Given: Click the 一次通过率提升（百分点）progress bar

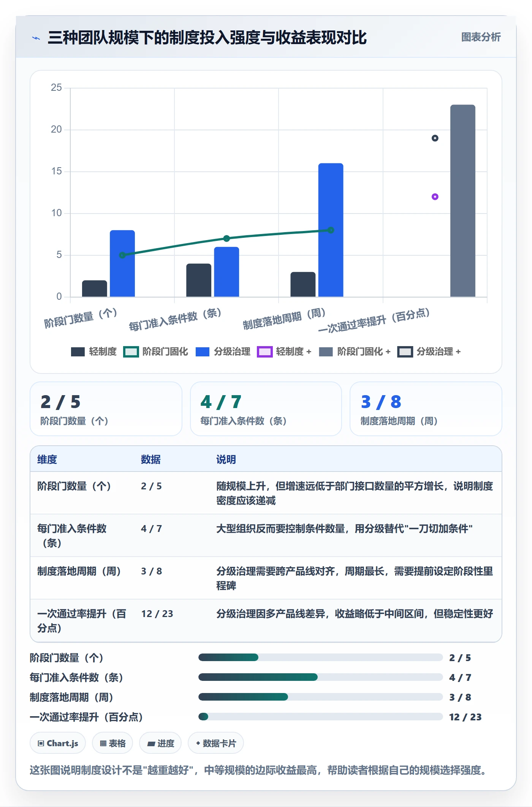Looking at the screenshot, I should [321, 717].
